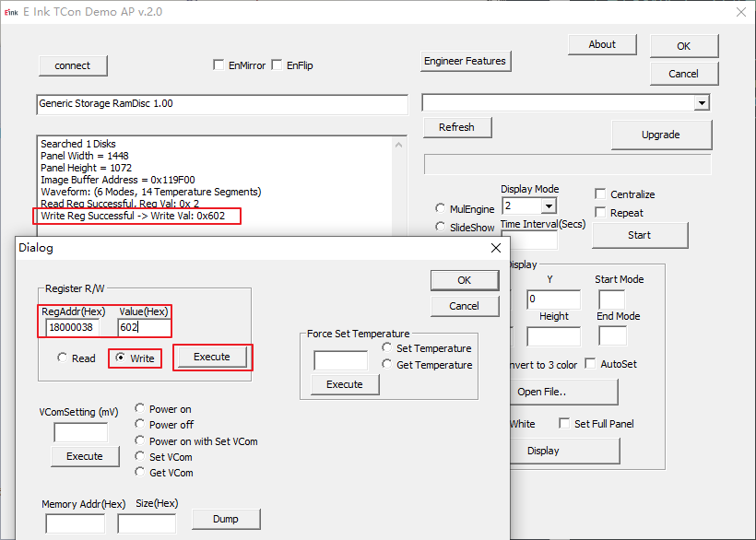Select Power on with Set VCom
The width and height of the screenshot is (756, 540).
click(x=139, y=440)
